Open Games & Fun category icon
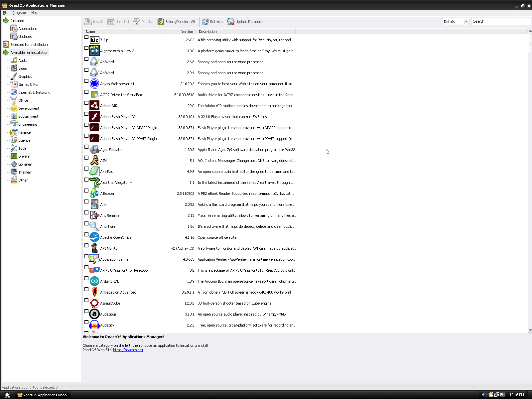 click(14, 84)
